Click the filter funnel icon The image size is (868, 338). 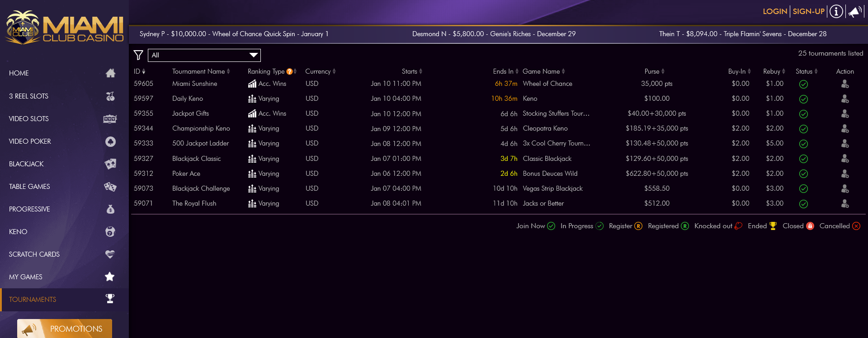point(138,55)
